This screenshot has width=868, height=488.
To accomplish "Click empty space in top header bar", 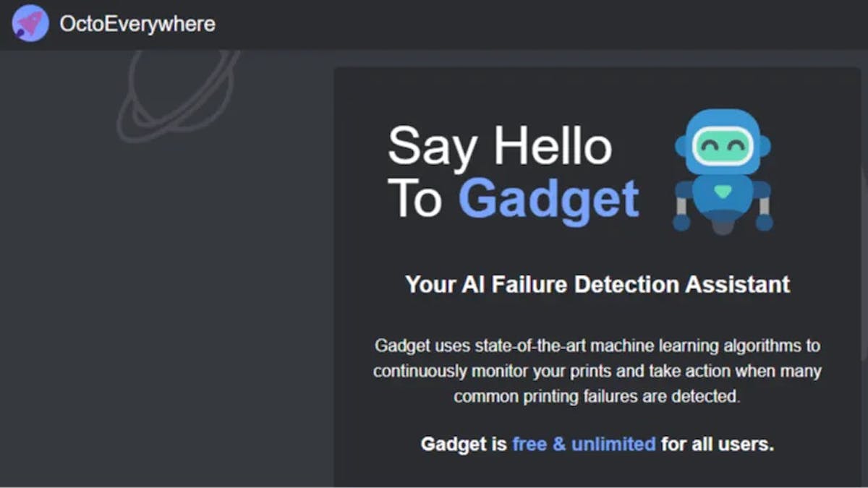I will 506,24.
